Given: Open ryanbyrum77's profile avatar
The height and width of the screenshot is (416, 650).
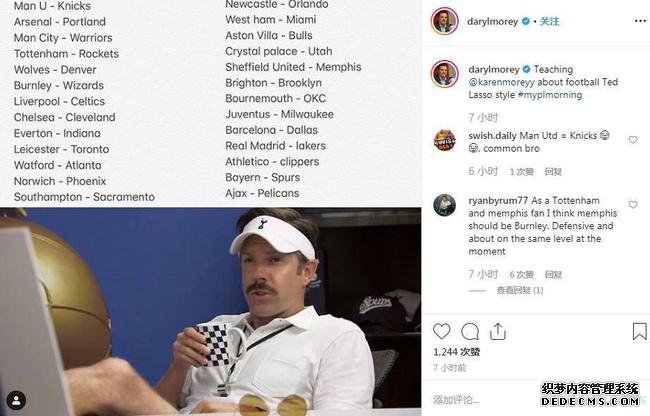Looking at the screenshot, I should tap(444, 205).
